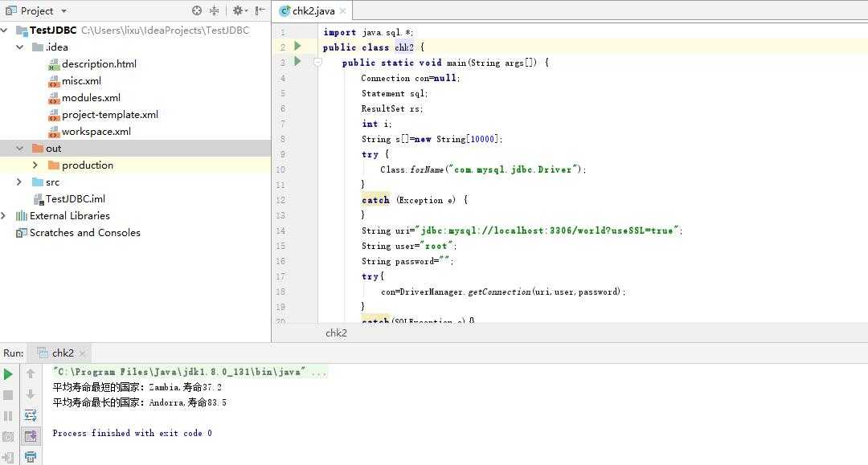
Task: Click the chk2 breadcrumb below editor
Action: 336,332
